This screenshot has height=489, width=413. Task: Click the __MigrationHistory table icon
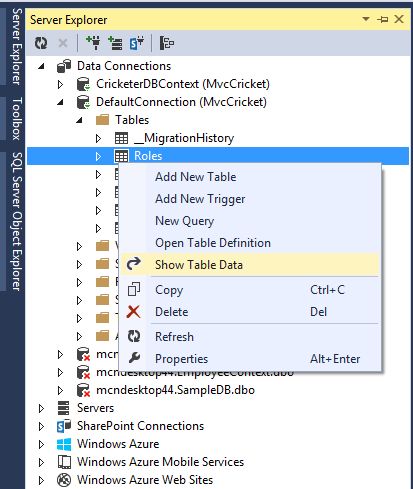pyautogui.click(x=121, y=138)
